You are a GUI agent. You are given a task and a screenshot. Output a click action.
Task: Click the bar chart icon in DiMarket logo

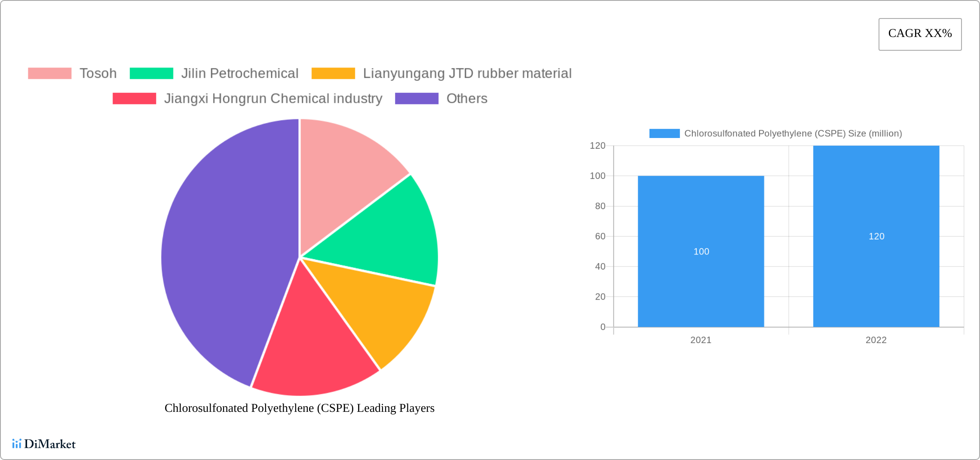(18, 445)
